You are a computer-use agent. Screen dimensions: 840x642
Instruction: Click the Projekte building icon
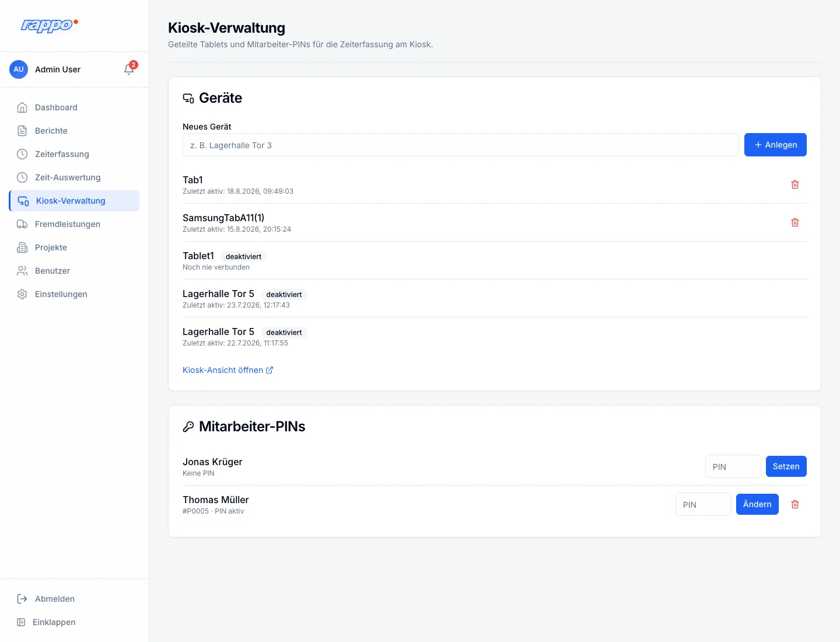pos(22,247)
